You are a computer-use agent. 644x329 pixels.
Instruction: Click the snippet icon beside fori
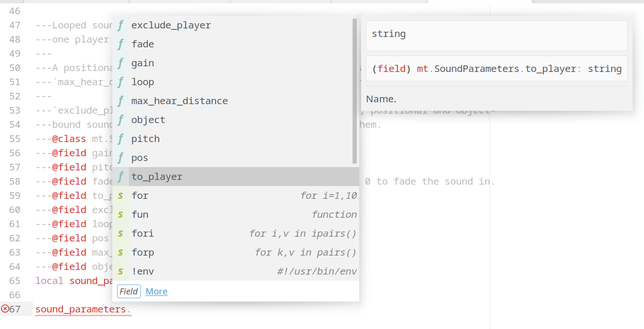tap(120, 233)
